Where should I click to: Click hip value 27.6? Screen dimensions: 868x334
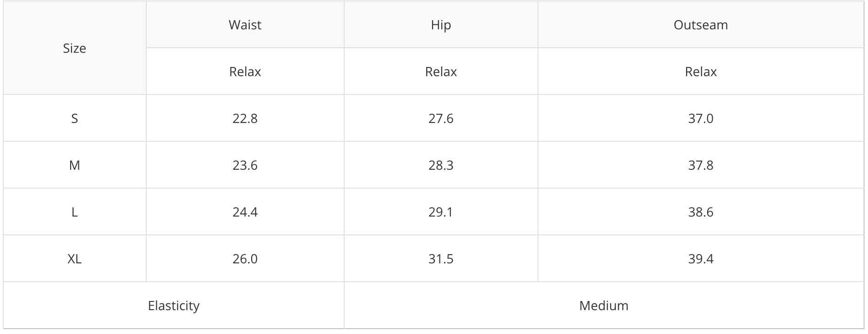[441, 118]
